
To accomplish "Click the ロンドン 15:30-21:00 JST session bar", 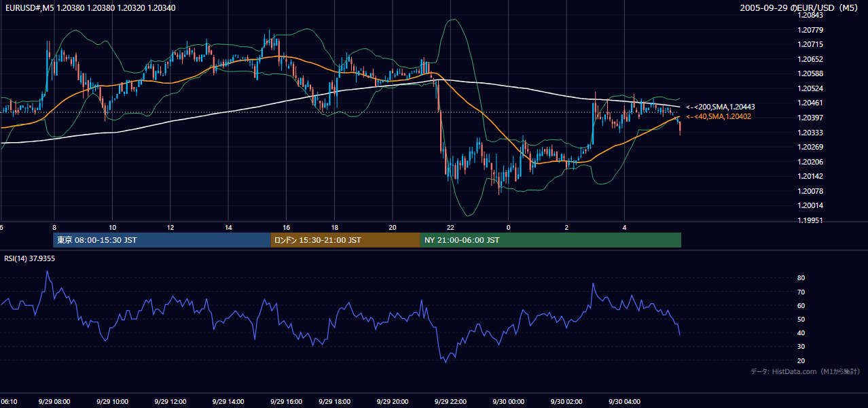I will 345,240.
